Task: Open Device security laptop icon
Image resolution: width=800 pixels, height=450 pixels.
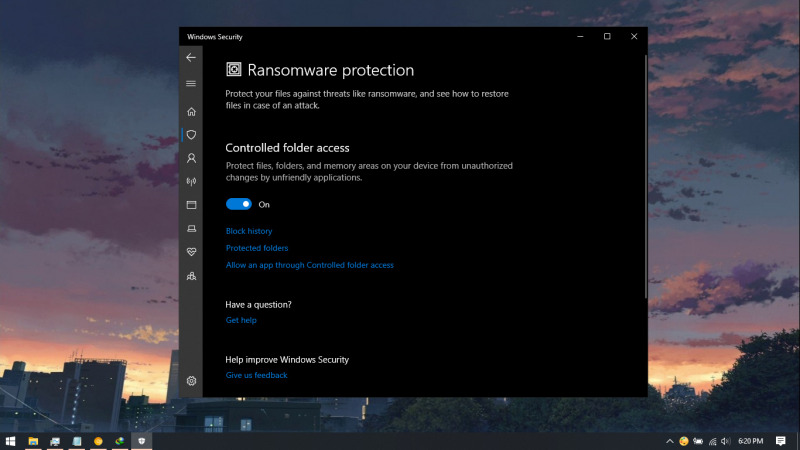Action: pyautogui.click(x=191, y=229)
